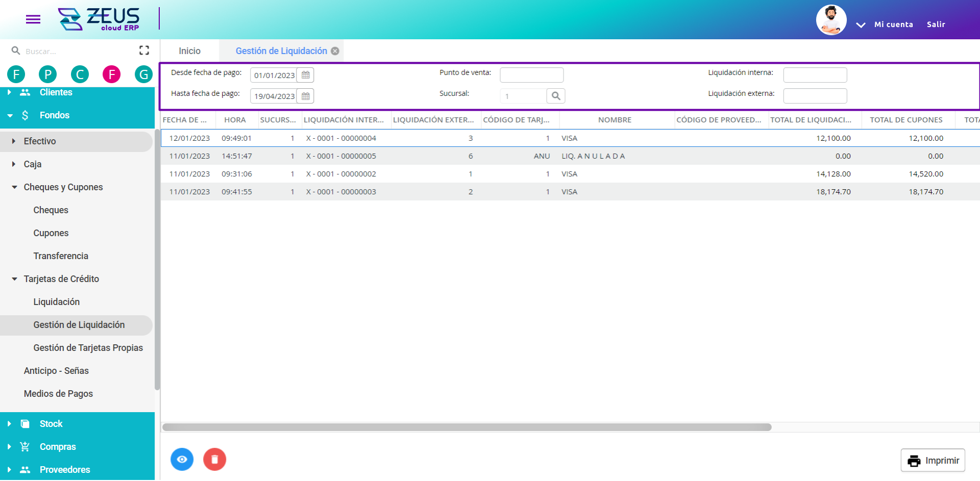This screenshot has width=980, height=481.
Task: Click the horizontal table scrollbar
Action: 467,427
